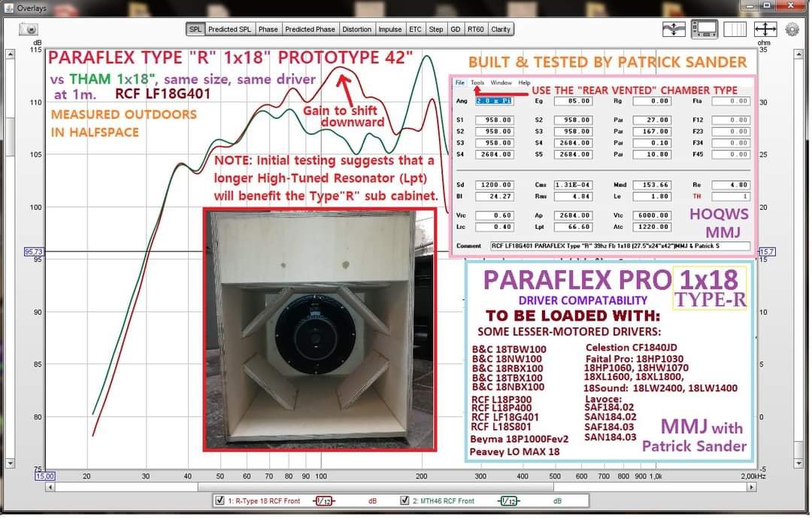This screenshot has width=812, height=520.
Task: Click the green 1/12 smoothing indicator
Action: [508, 501]
